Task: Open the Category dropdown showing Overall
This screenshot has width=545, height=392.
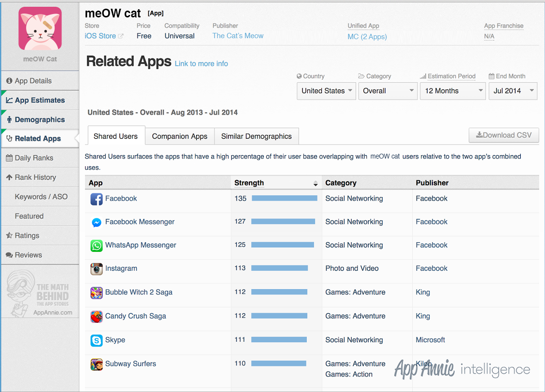Action: click(x=387, y=91)
